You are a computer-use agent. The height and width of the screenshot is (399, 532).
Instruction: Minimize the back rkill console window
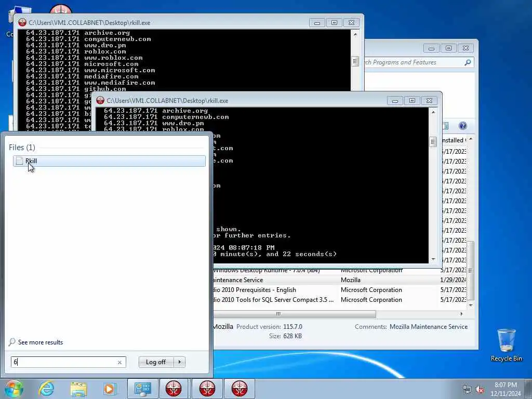coord(317,23)
